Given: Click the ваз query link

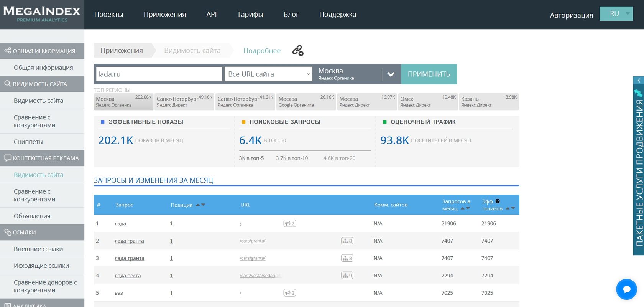Looking at the screenshot, I should pyautogui.click(x=119, y=293).
